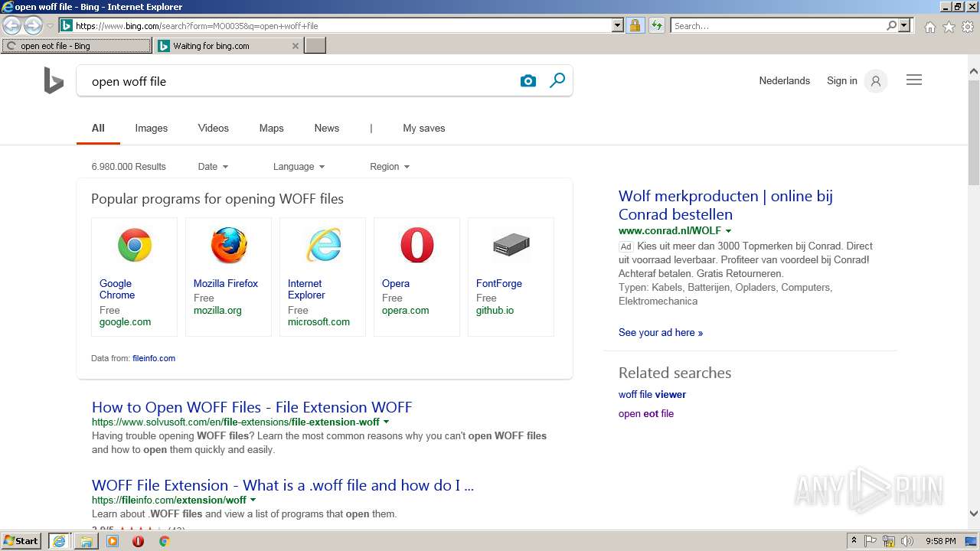
Task: Open related search 'woff file viewer'
Action: pos(652,395)
